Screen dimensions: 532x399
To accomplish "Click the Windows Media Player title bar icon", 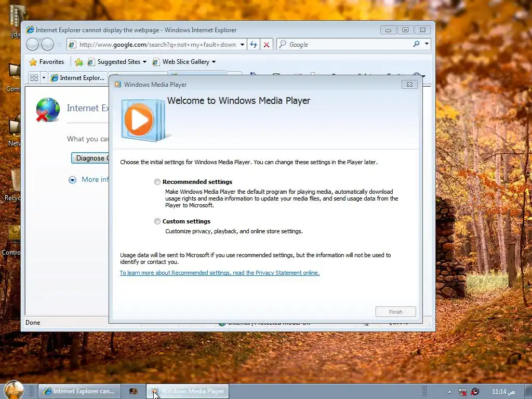I will coord(118,85).
